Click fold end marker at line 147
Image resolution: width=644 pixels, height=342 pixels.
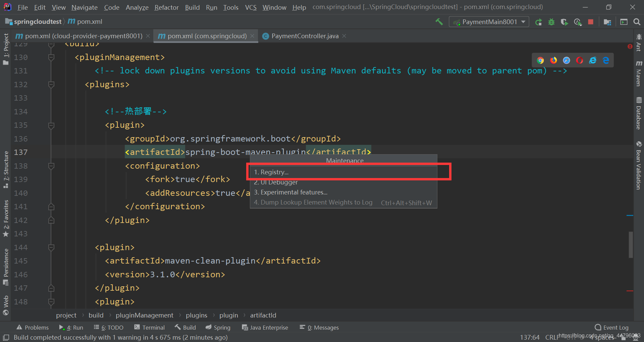(51, 288)
